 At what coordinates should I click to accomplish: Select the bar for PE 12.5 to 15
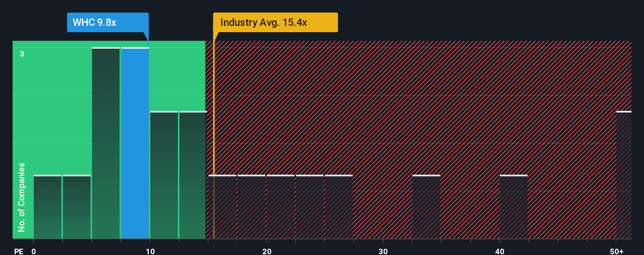tap(193, 175)
